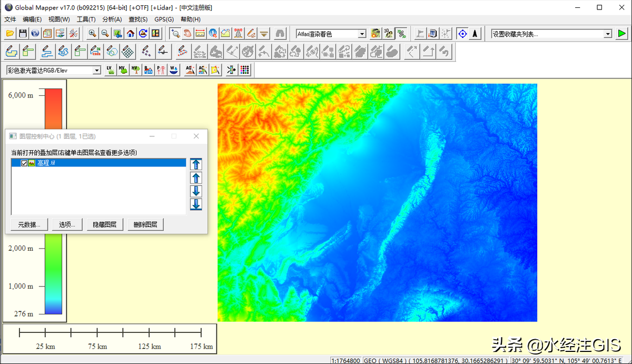The height and width of the screenshot is (364, 632).
Task: Move layer to bottom with double-down arrow
Action: (x=196, y=204)
